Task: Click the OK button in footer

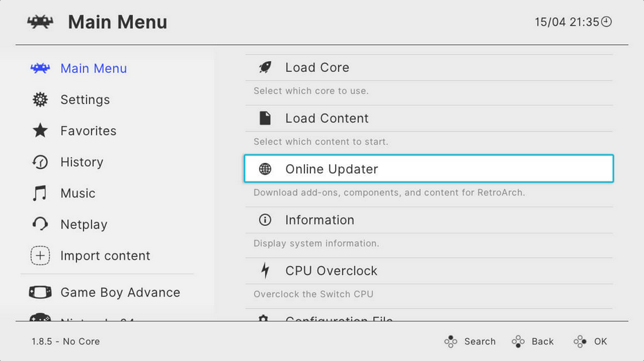Action: [590, 342]
